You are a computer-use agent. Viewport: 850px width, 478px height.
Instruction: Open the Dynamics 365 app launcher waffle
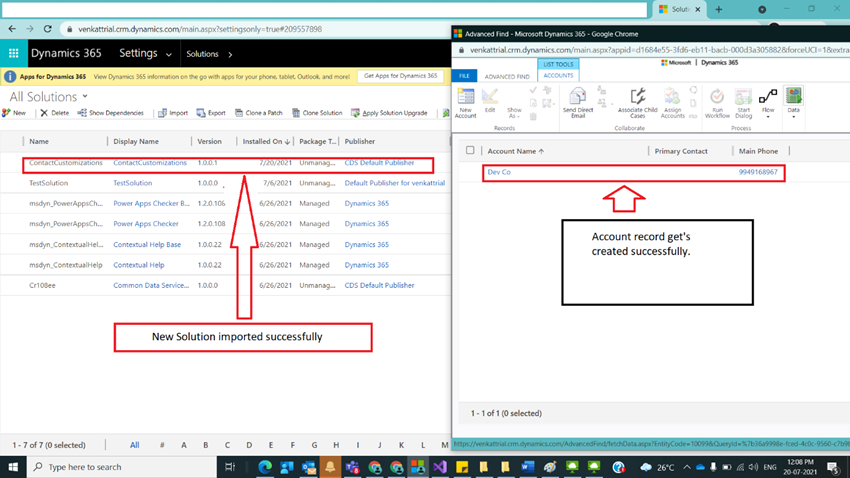pyautogui.click(x=14, y=53)
